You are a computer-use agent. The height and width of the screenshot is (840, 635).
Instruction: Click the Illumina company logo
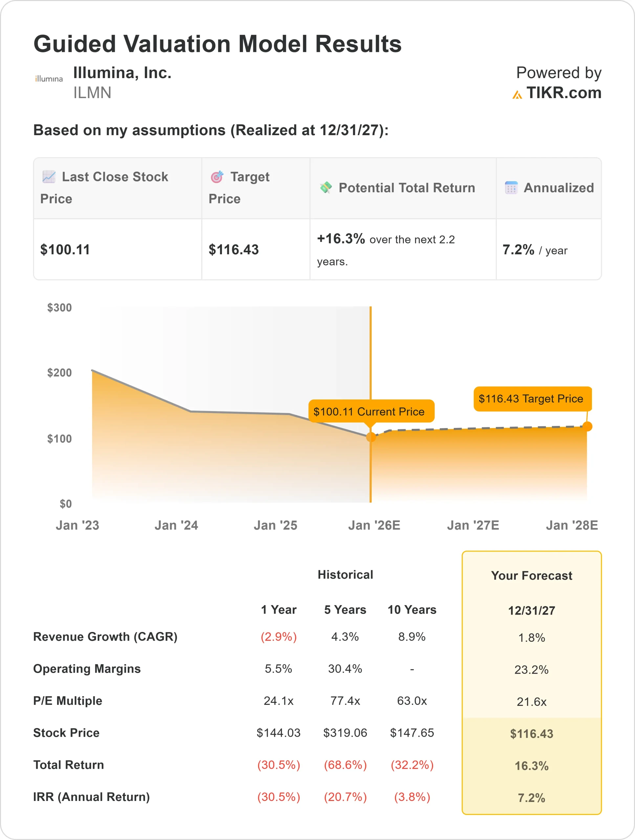49,79
